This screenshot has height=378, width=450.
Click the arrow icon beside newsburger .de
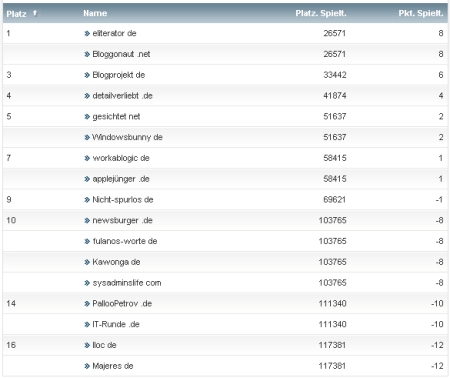coord(87,220)
